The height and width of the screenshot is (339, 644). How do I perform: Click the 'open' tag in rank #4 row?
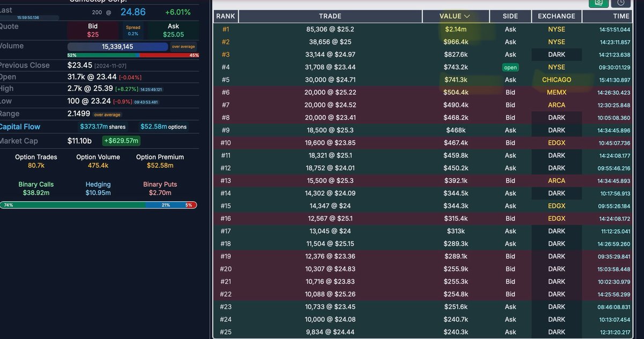tap(510, 68)
